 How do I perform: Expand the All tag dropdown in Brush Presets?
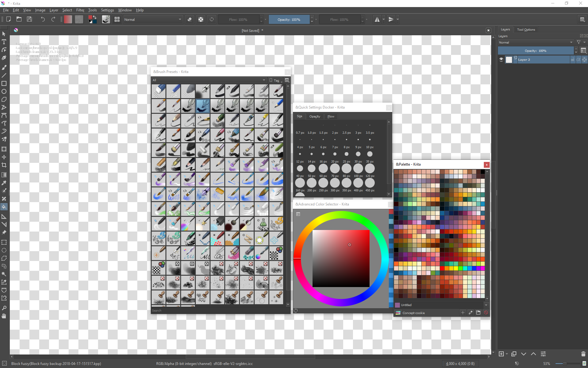point(209,80)
